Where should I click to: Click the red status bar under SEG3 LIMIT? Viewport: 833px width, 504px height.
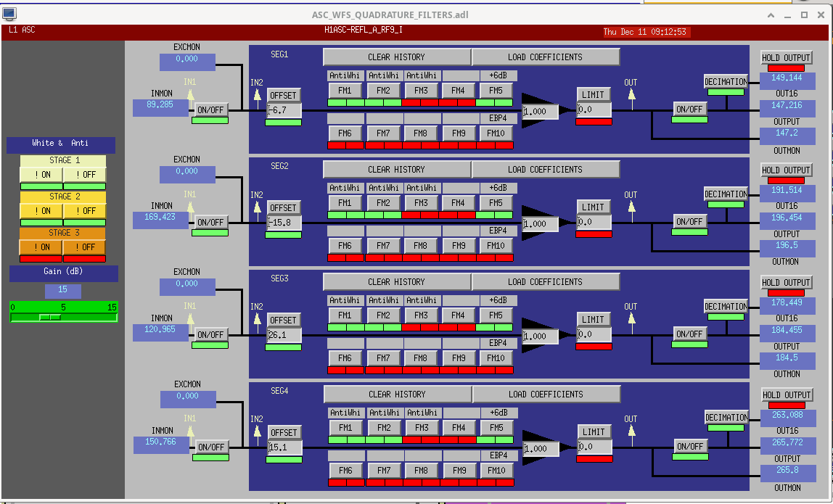tap(594, 347)
